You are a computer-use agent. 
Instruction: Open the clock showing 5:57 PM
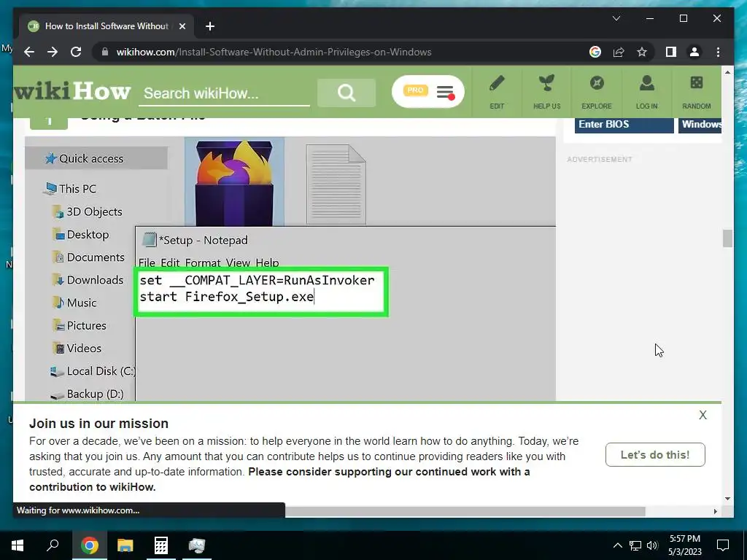coord(684,545)
